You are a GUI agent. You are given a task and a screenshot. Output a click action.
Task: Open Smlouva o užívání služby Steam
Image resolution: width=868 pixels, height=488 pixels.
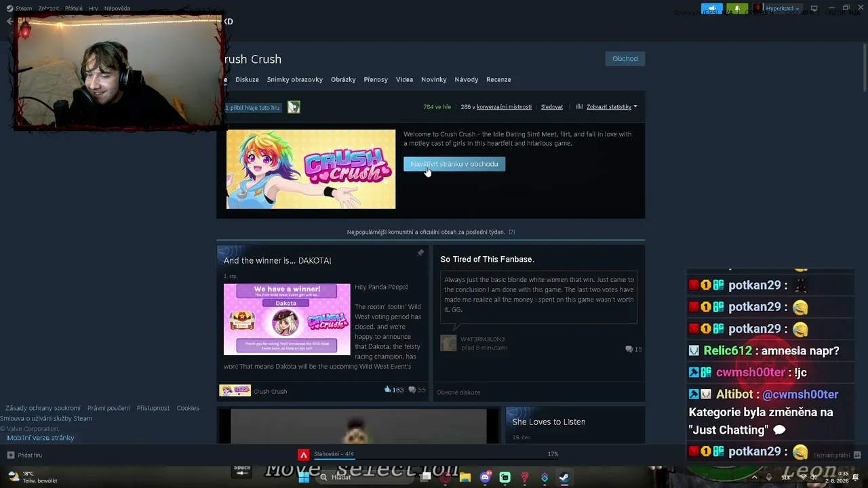[46, 418]
